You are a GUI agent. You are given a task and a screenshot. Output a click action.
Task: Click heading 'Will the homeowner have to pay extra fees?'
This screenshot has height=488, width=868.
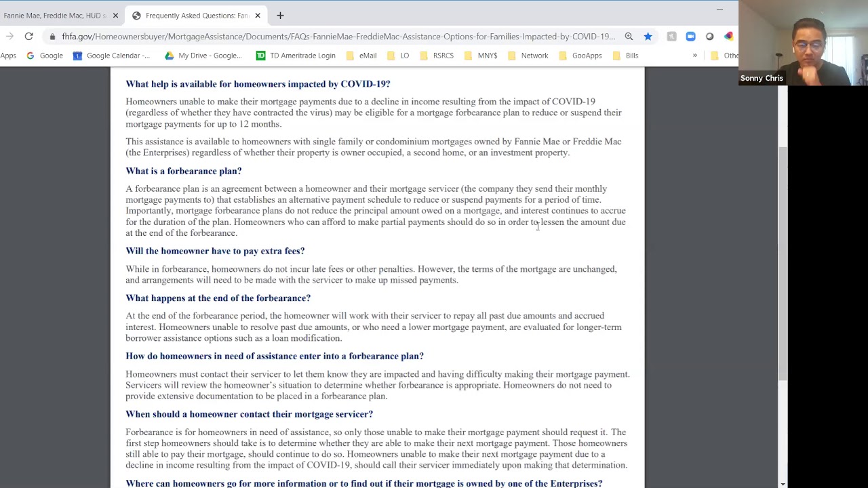pyautogui.click(x=215, y=251)
